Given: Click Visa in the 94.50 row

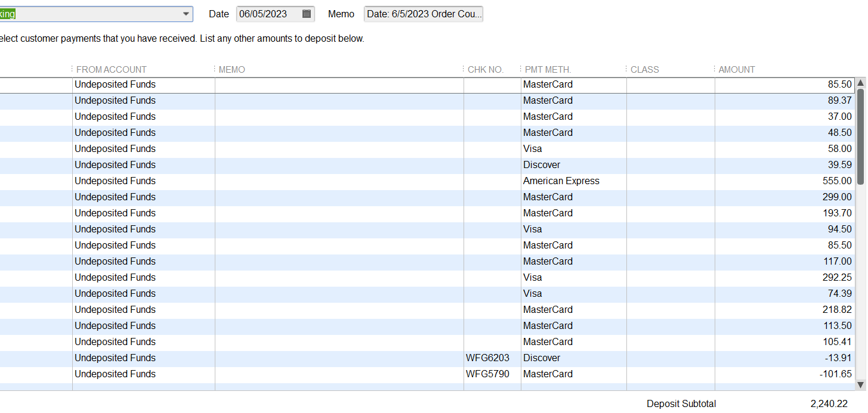Looking at the screenshot, I should 533,229.
